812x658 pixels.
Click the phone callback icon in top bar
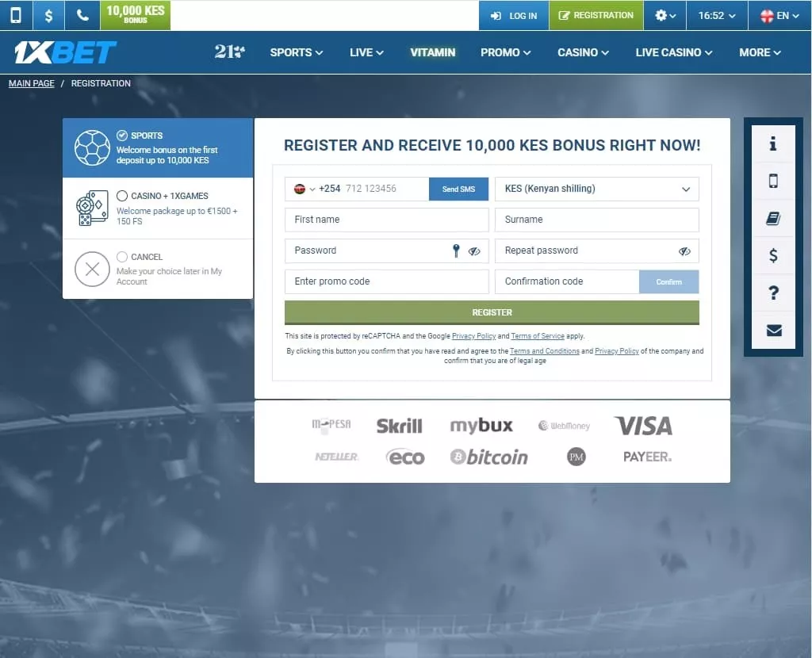pos(82,15)
